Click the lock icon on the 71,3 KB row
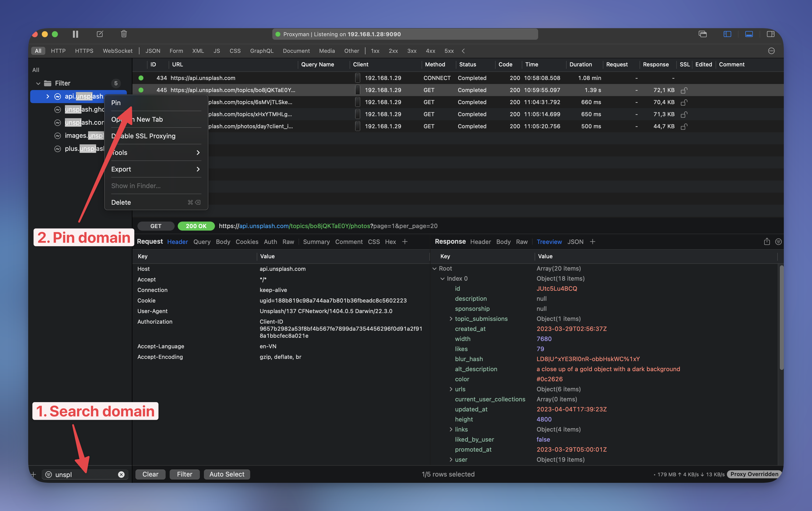This screenshot has width=812, height=511. (684, 114)
